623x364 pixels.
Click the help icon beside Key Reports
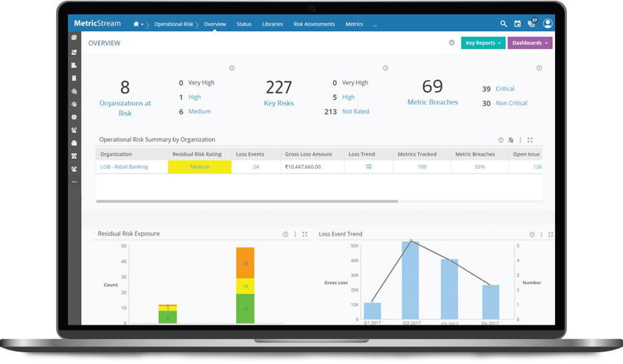point(452,42)
